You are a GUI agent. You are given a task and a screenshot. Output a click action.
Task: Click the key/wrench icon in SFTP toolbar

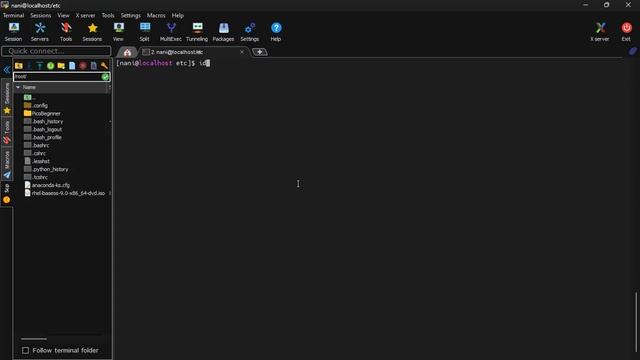pyautogui.click(x=104, y=66)
